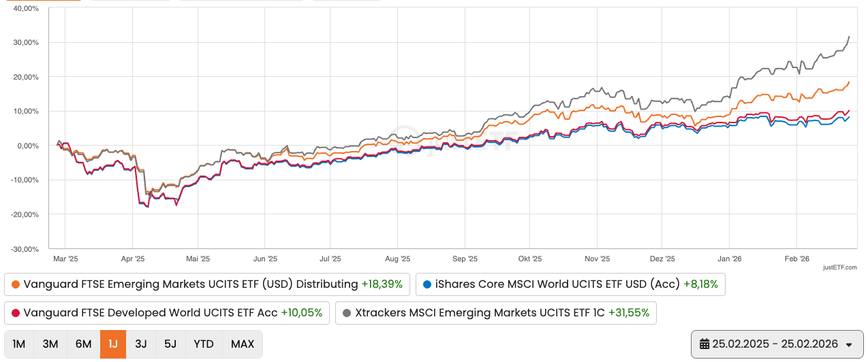
Task: Open the justETF.com link
Action: pyautogui.click(x=839, y=267)
